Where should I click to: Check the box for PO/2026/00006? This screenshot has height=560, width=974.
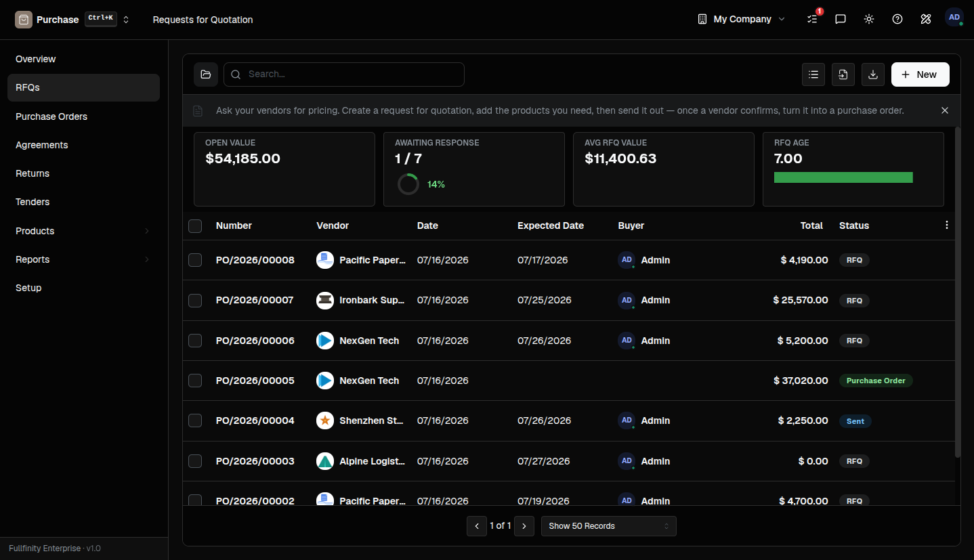pos(195,341)
